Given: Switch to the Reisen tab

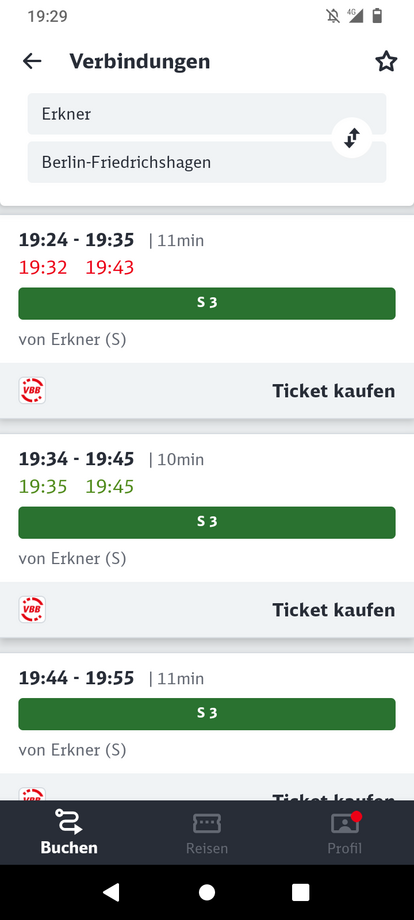Looking at the screenshot, I should point(207,832).
